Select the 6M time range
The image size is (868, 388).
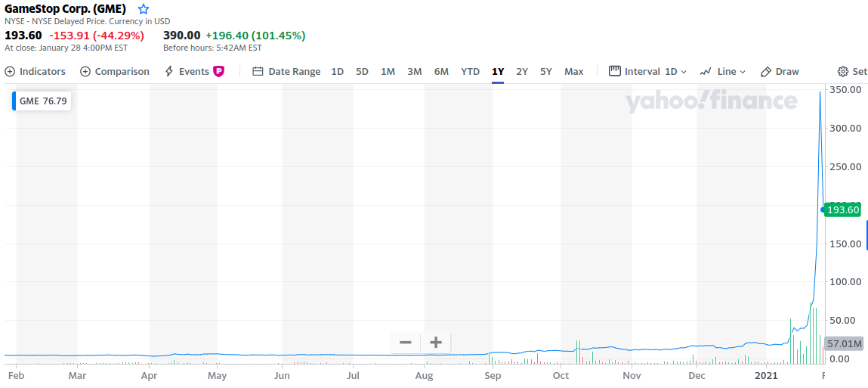(441, 72)
